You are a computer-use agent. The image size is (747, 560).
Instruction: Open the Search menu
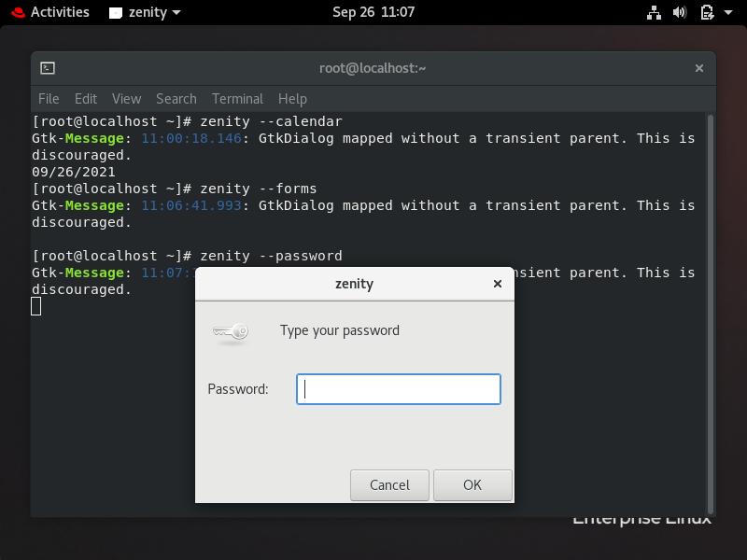pyautogui.click(x=176, y=98)
